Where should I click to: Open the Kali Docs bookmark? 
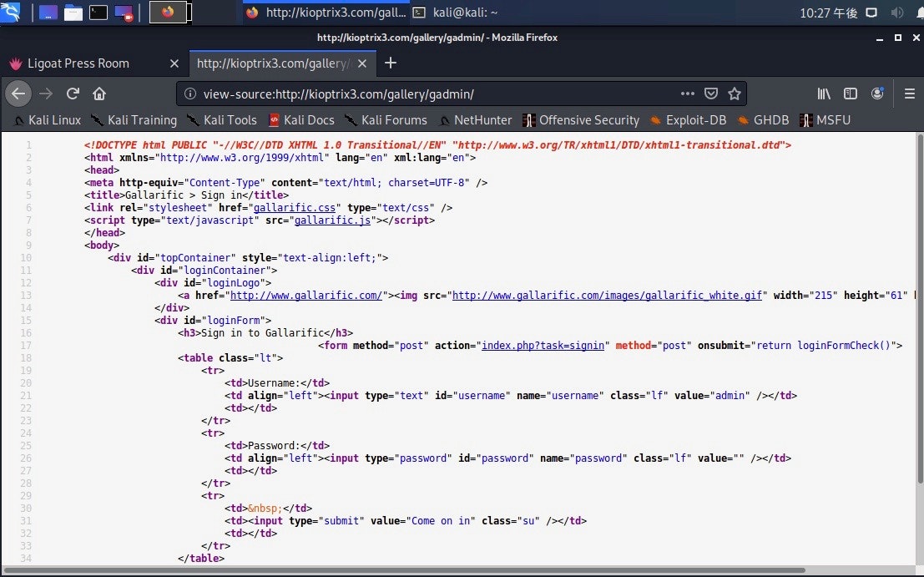coord(301,120)
